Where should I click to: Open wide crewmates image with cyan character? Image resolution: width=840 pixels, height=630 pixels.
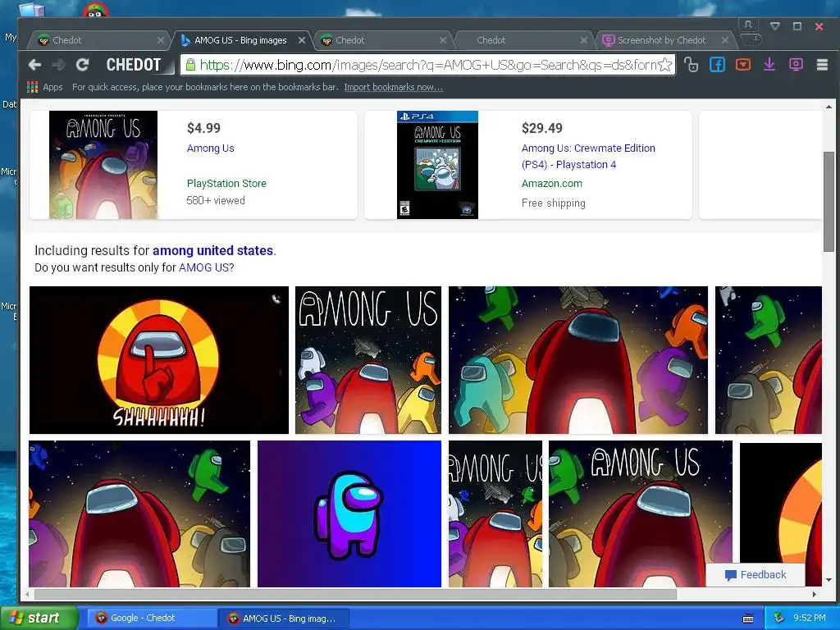click(578, 360)
